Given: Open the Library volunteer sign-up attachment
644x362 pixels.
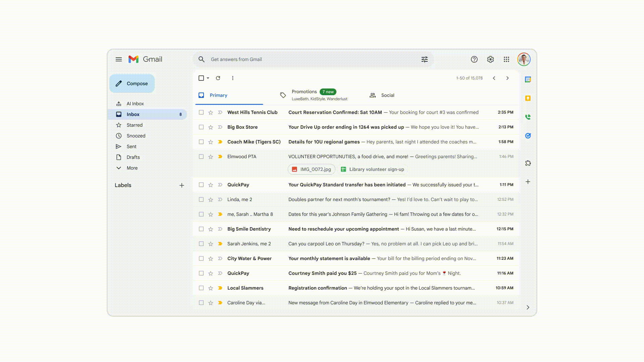Looking at the screenshot, I should click(x=373, y=169).
